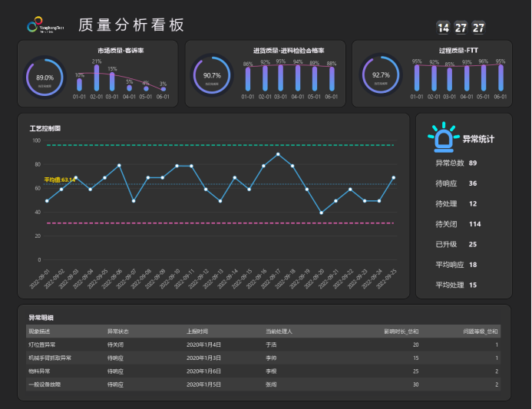532x409 pixels.
Task: Click the 21% bar in 市场质量-客诉率 chart
Action: 96,78
